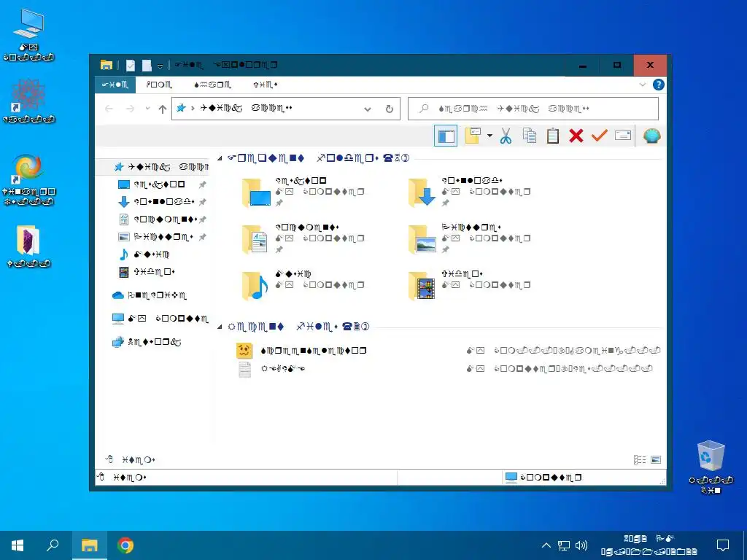
Task: Click the checkmark page icon in the title bar
Action: [x=130, y=65]
